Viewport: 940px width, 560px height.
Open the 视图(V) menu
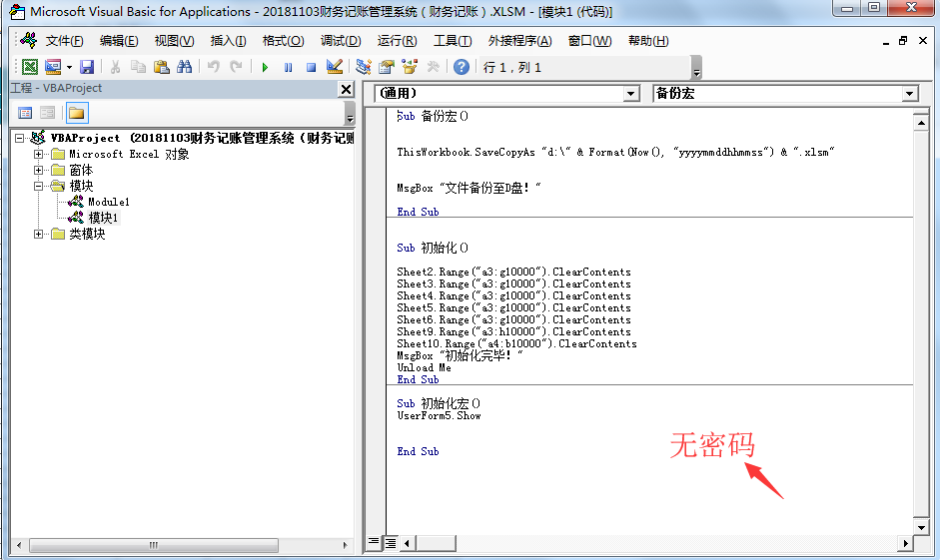(174, 41)
